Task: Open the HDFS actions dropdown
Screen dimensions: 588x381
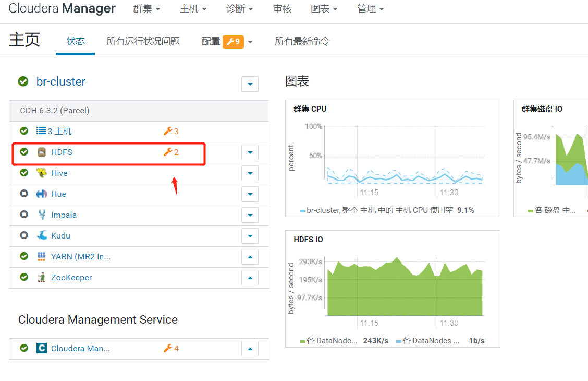Action: pyautogui.click(x=250, y=152)
